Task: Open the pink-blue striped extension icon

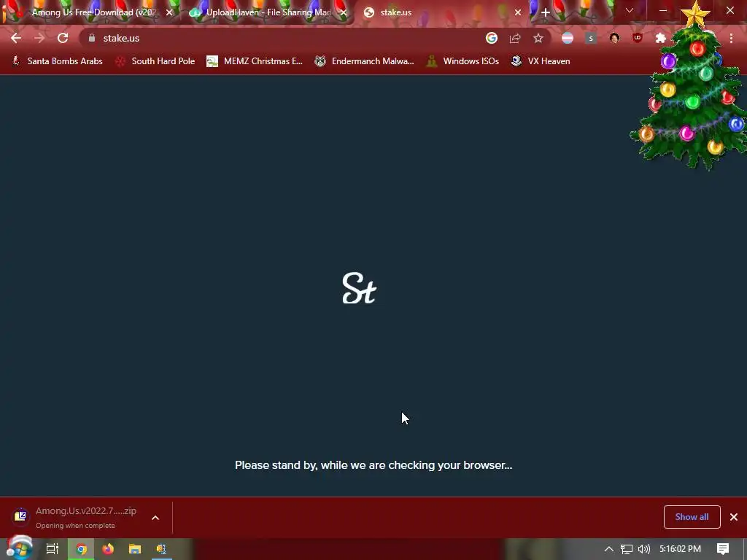Action: pos(568,38)
